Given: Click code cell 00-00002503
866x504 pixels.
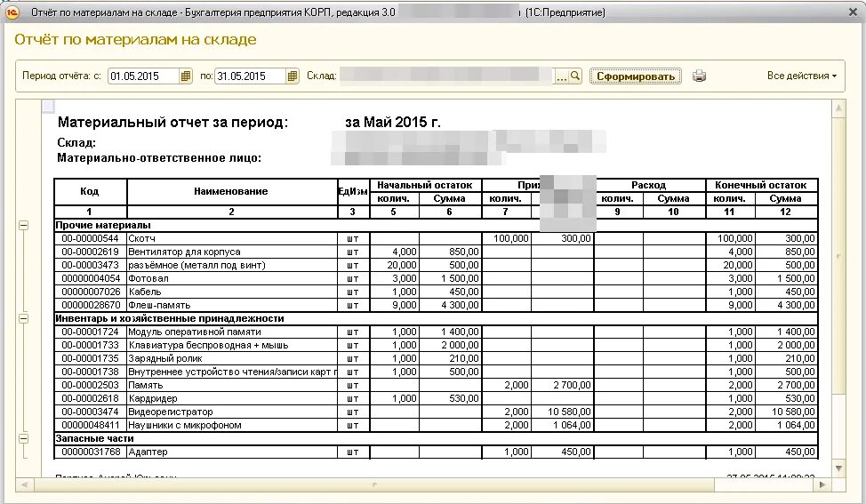Looking at the screenshot, I should pyautogui.click(x=91, y=385).
